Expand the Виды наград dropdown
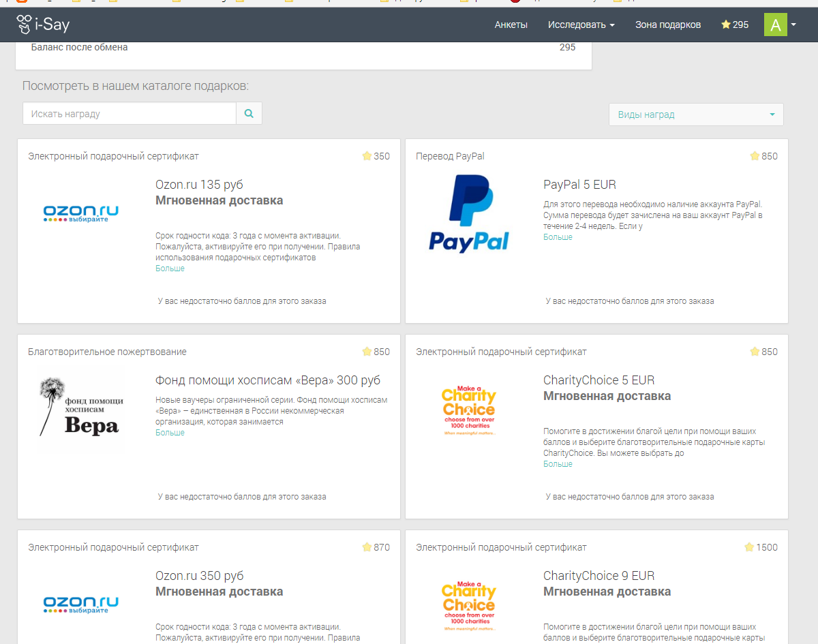This screenshot has height=644, width=818. tap(696, 114)
